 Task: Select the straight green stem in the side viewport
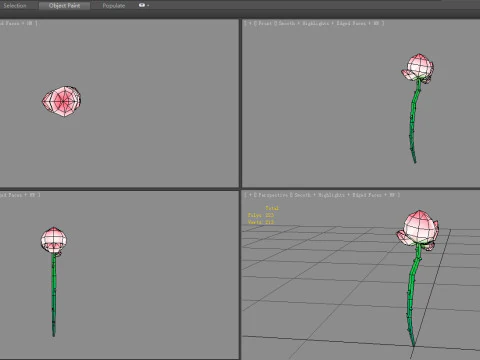[x=54, y=295]
